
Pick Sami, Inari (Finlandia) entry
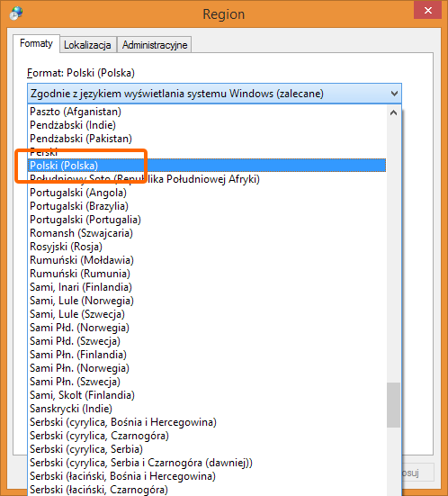pyautogui.click(x=207, y=287)
